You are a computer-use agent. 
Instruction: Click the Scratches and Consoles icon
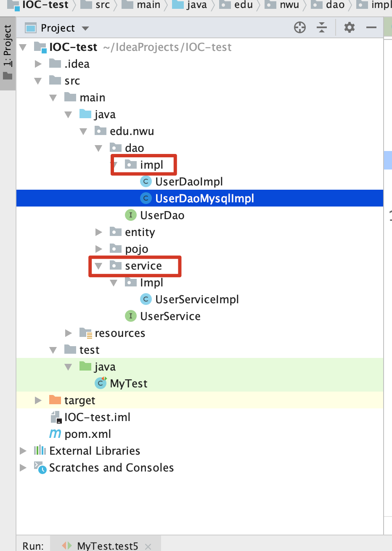40,468
